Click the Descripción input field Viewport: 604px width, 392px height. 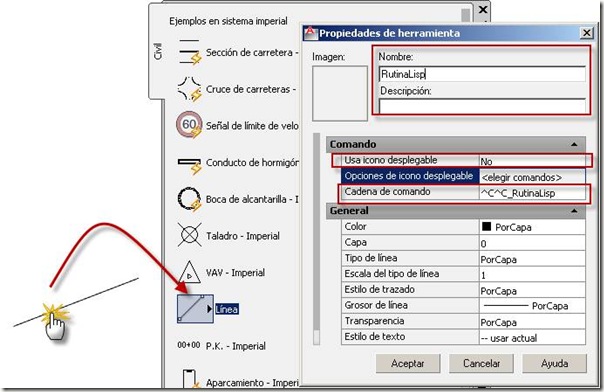click(482, 106)
